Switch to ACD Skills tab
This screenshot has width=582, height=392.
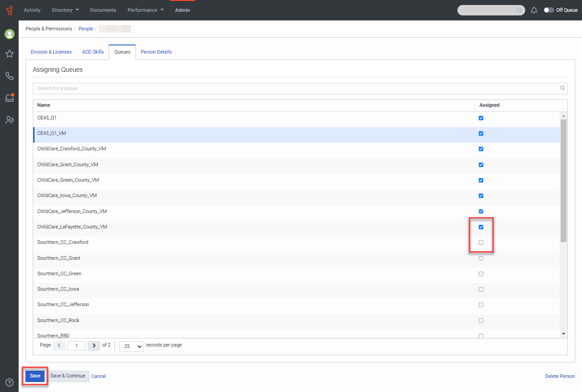(93, 52)
